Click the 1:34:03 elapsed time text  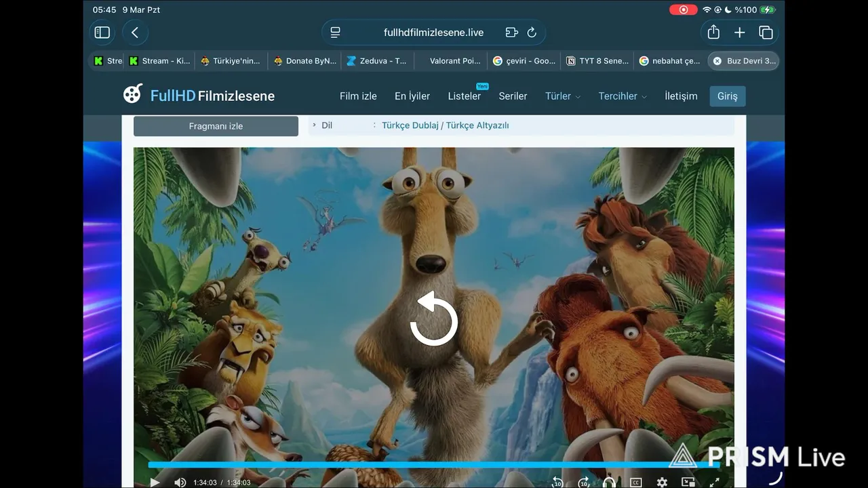point(205,483)
